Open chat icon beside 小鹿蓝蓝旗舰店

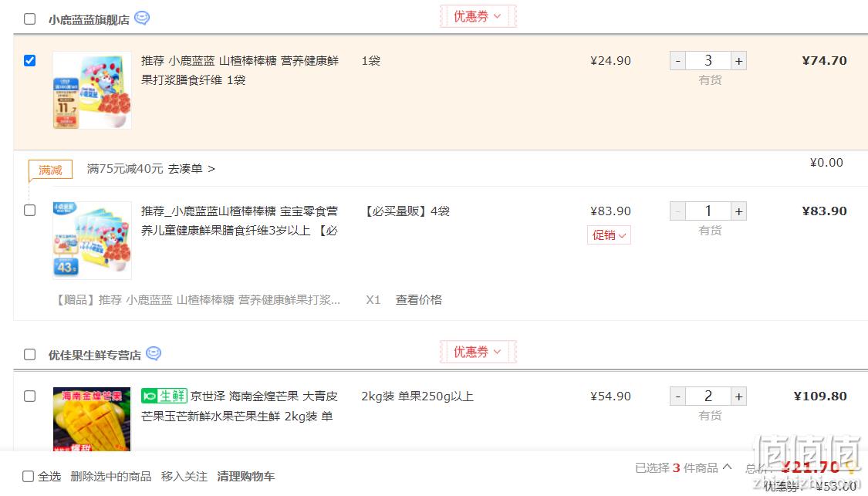click(x=142, y=19)
